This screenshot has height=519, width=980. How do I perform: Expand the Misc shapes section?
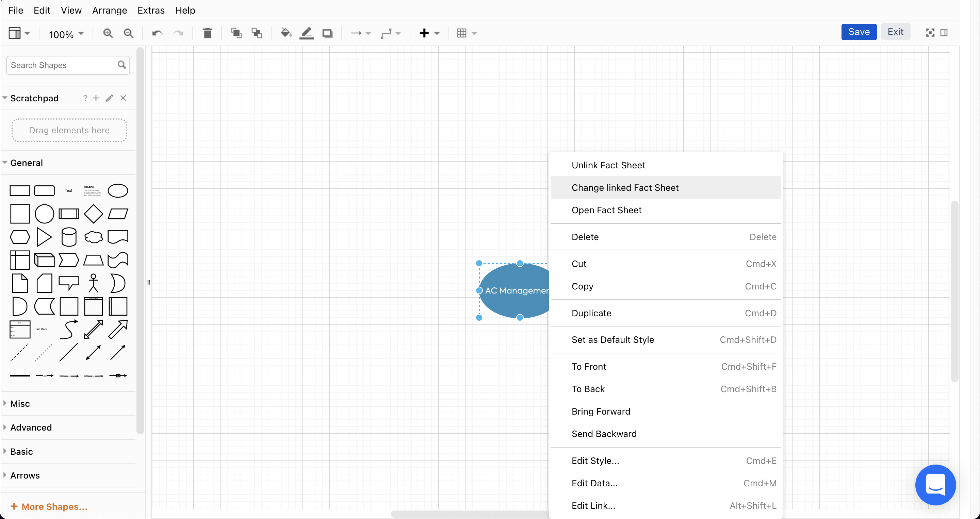point(20,403)
